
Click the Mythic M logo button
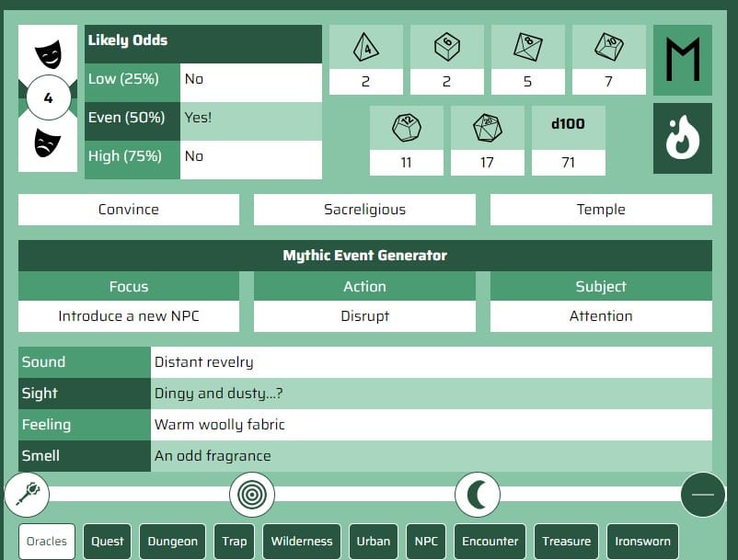682,60
